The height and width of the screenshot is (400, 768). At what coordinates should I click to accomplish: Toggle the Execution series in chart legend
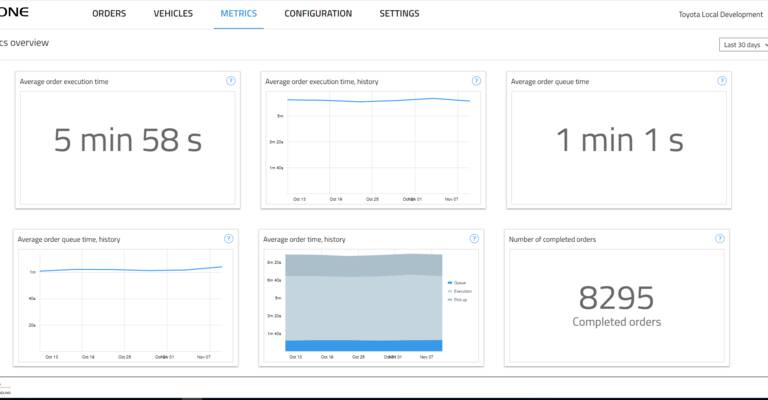(460, 291)
